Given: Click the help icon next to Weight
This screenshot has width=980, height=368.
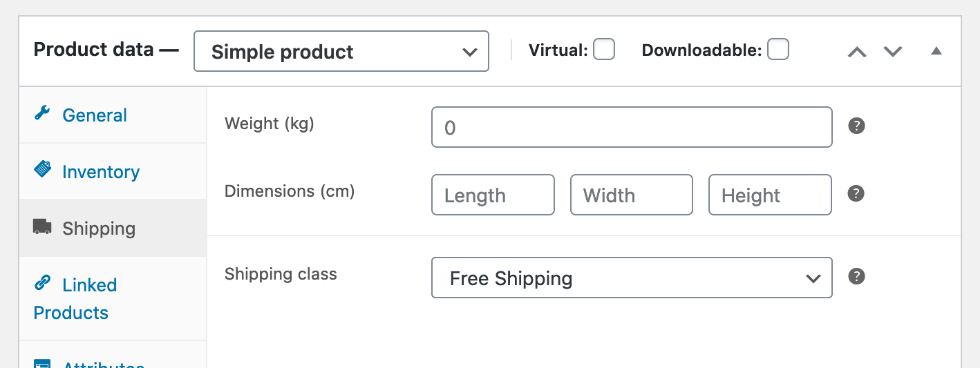Looking at the screenshot, I should [x=856, y=126].
